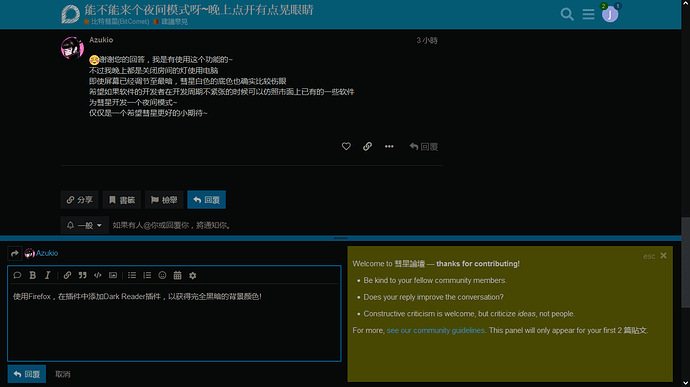Add preformatted code with the code icon

point(98,275)
